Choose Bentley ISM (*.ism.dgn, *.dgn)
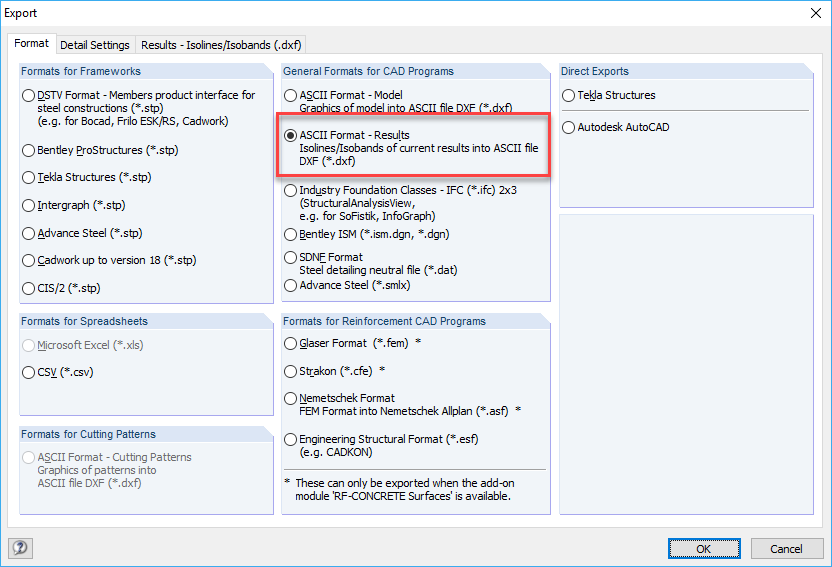 [291, 235]
